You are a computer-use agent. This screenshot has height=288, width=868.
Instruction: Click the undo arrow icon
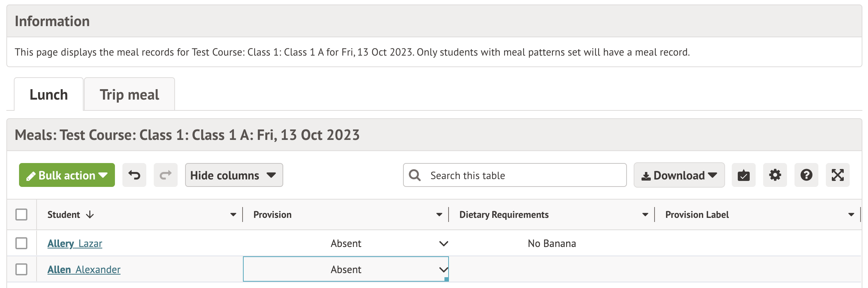point(134,175)
